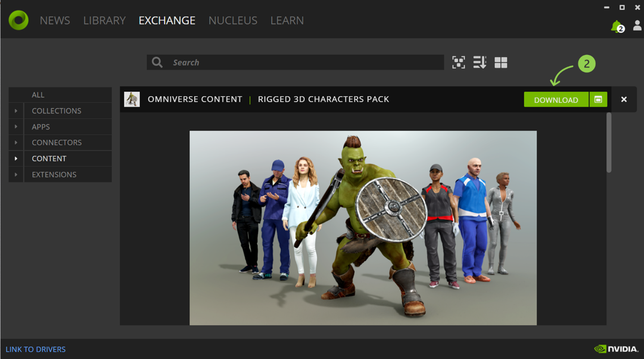Close the Rigged 3D Characters Pack details
The image size is (644, 359).
point(624,99)
